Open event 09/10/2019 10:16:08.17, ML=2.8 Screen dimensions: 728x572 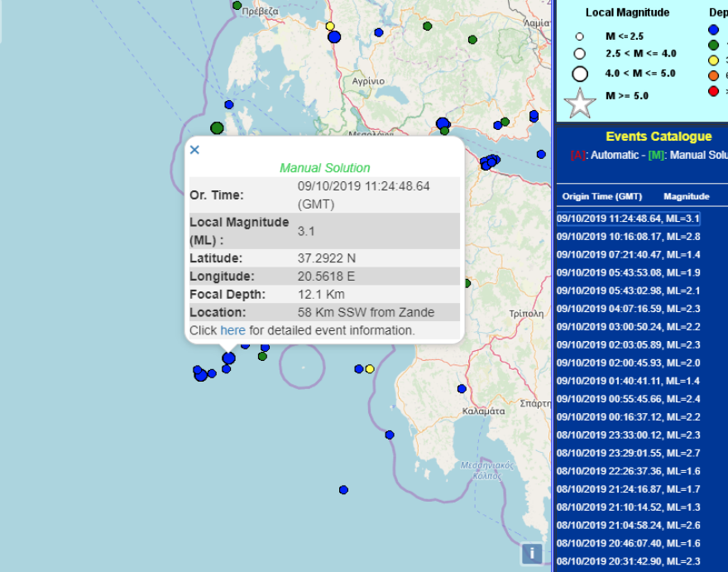pyautogui.click(x=628, y=237)
